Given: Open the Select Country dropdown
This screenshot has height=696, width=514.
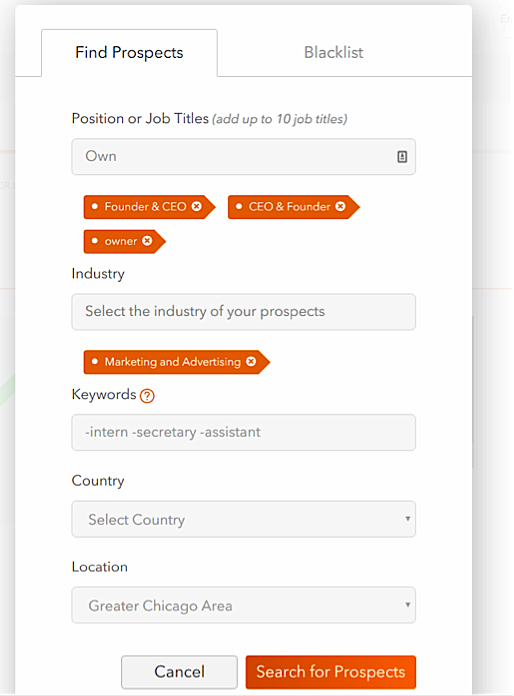Looking at the screenshot, I should tap(244, 519).
